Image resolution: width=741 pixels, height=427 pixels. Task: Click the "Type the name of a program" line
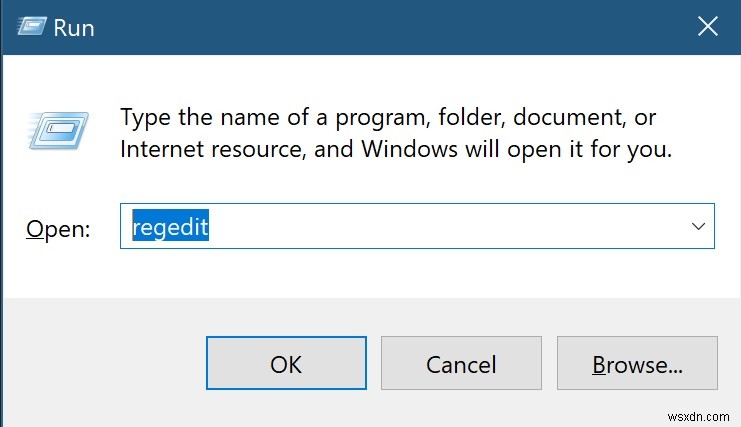pyautogui.click(x=388, y=118)
